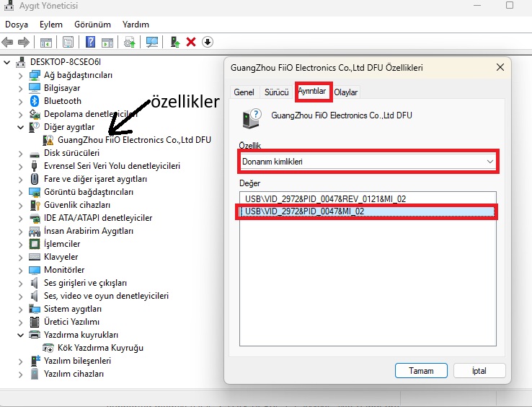Click the Klavyeler keyboard icon

pyautogui.click(x=35, y=257)
